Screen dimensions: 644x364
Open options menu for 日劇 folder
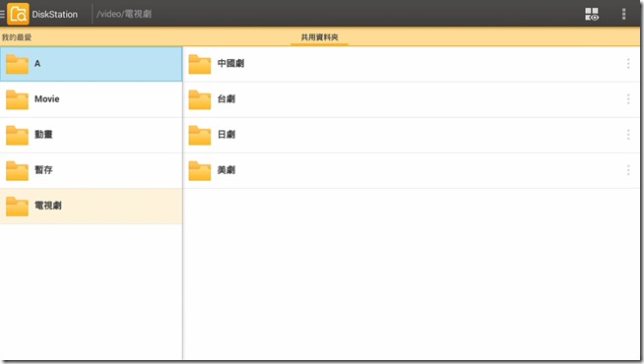click(628, 135)
